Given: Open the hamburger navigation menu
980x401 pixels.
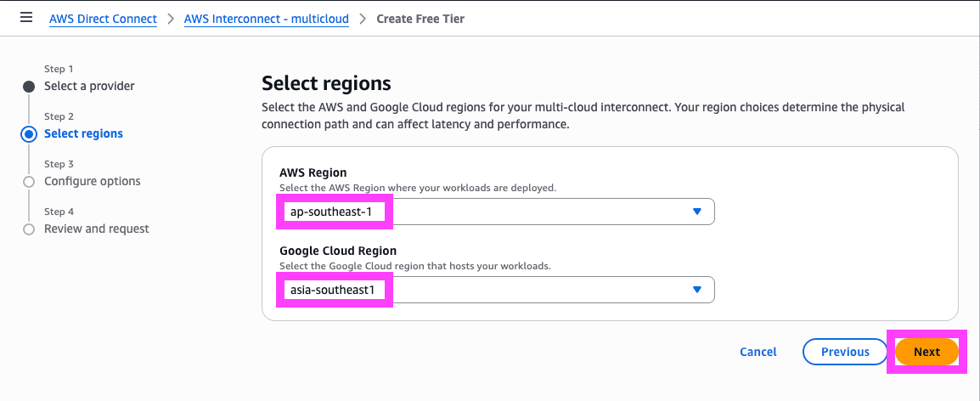Looking at the screenshot, I should coord(26,18).
